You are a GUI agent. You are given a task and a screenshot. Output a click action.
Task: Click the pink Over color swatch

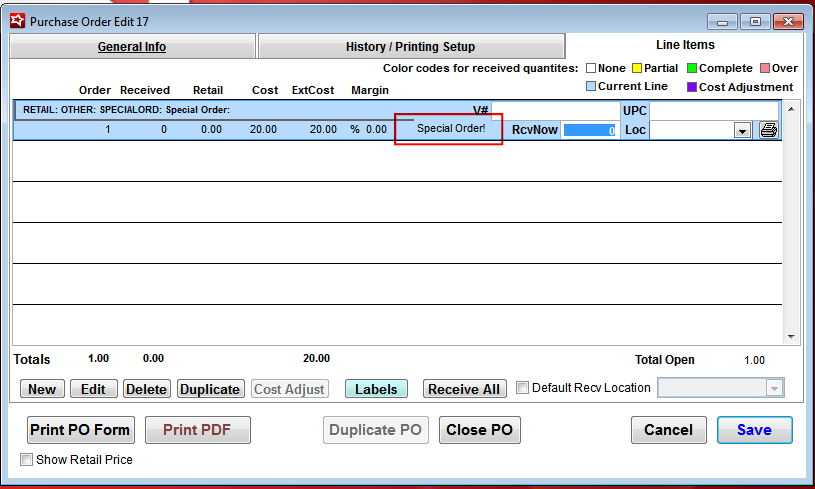(x=765, y=68)
